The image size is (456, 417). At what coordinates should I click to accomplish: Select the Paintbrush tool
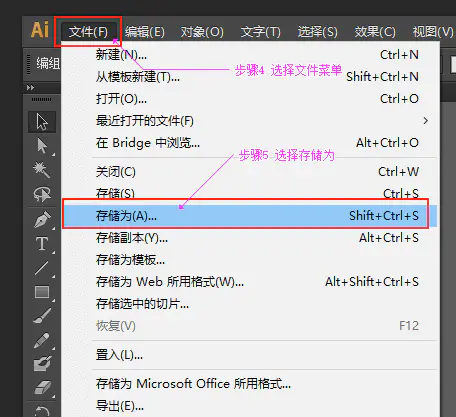click(x=42, y=316)
